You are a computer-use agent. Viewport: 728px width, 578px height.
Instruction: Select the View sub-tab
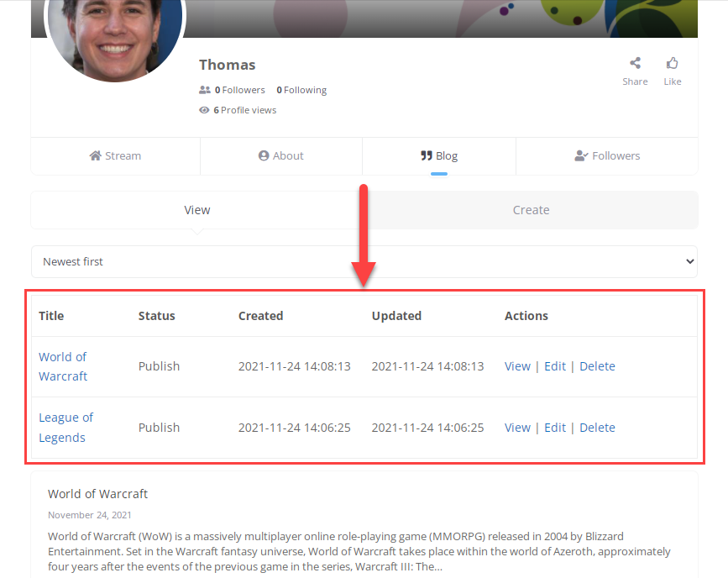pyautogui.click(x=196, y=210)
